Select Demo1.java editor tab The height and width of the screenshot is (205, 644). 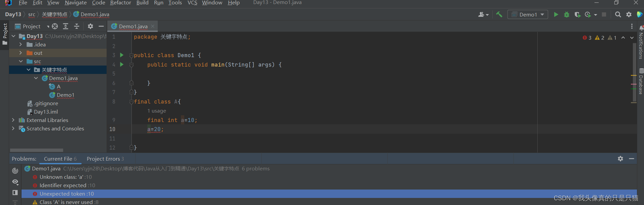point(133,26)
